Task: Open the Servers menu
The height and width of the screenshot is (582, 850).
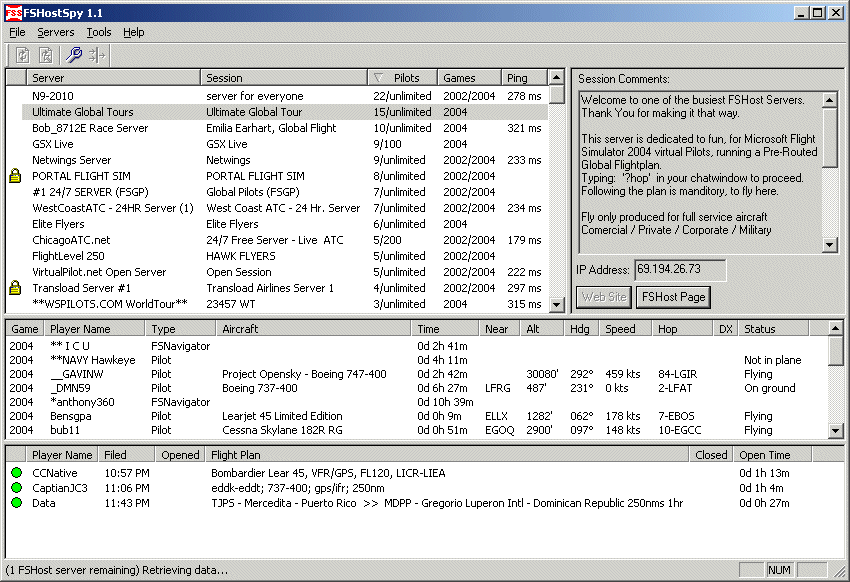Action: pyautogui.click(x=55, y=33)
